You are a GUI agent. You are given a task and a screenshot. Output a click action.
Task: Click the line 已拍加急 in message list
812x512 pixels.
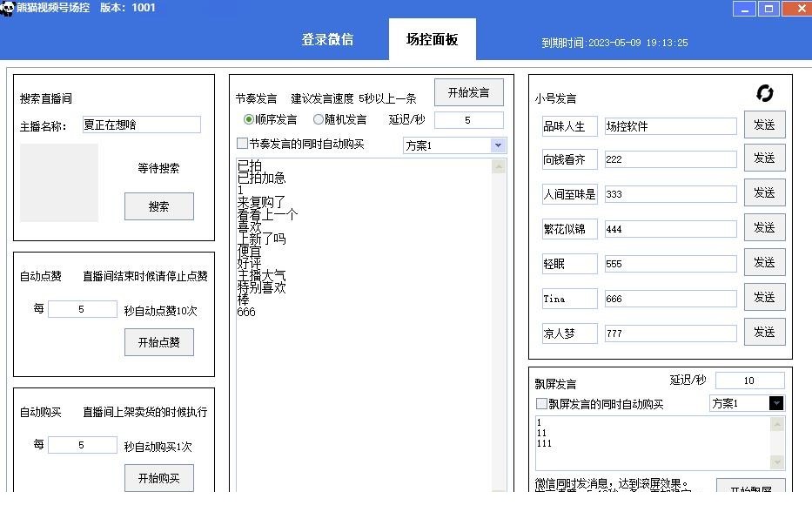pyautogui.click(x=261, y=178)
